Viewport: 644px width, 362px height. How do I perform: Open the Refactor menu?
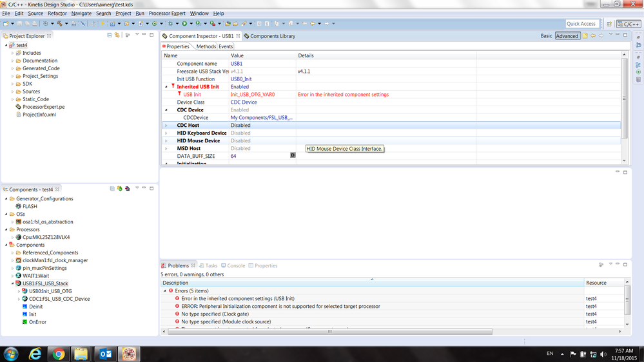(x=57, y=14)
